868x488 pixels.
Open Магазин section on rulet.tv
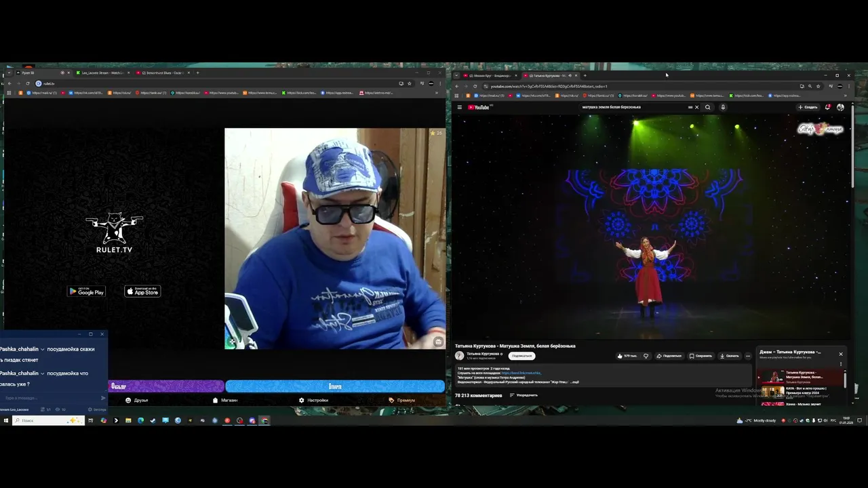tap(225, 400)
